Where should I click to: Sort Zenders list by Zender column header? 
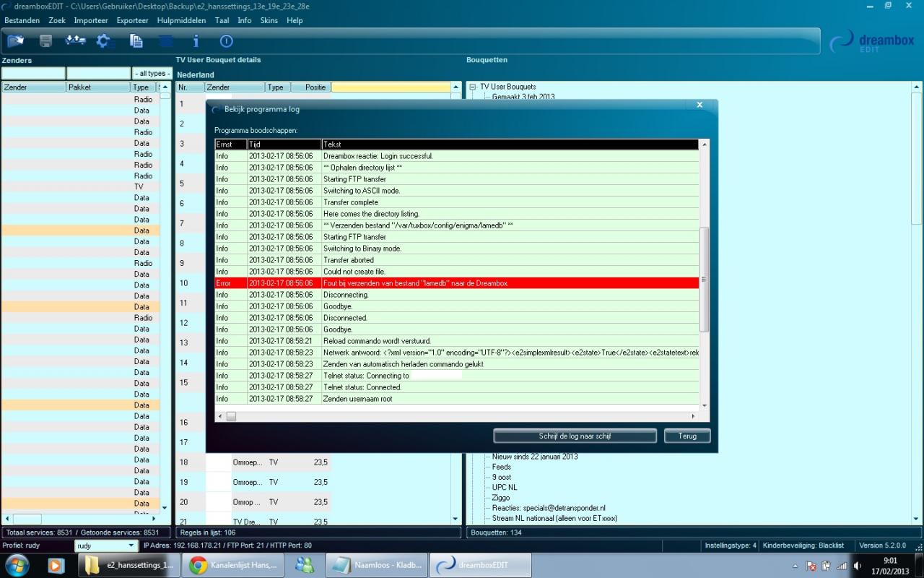33,87
